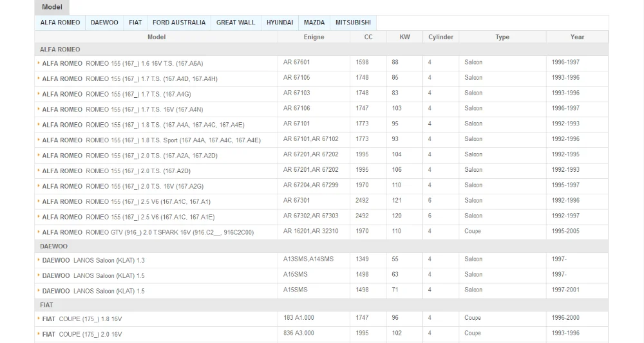Image resolution: width=644 pixels, height=343 pixels.
Task: Open the FORD AUSTRALIA brand tab
Action: pos(179,23)
